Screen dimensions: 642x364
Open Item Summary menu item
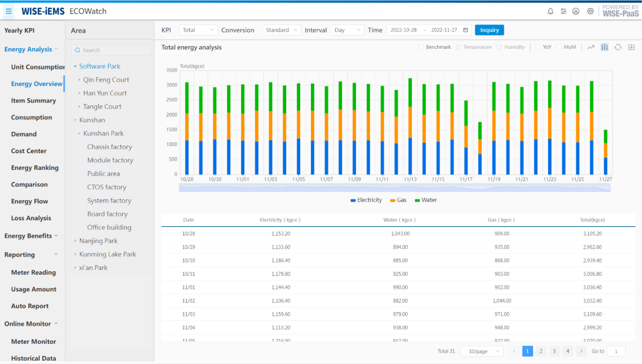(x=33, y=101)
